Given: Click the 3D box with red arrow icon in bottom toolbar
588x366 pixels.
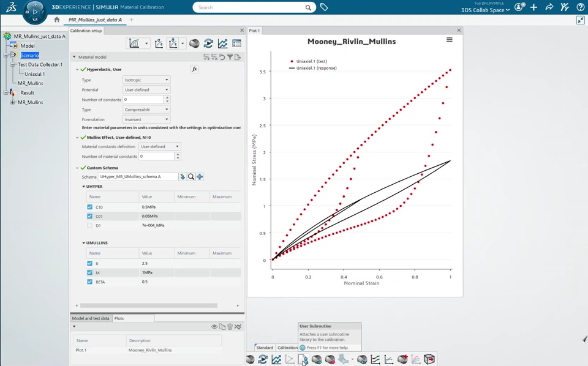Looking at the screenshot, I should click(429, 360).
